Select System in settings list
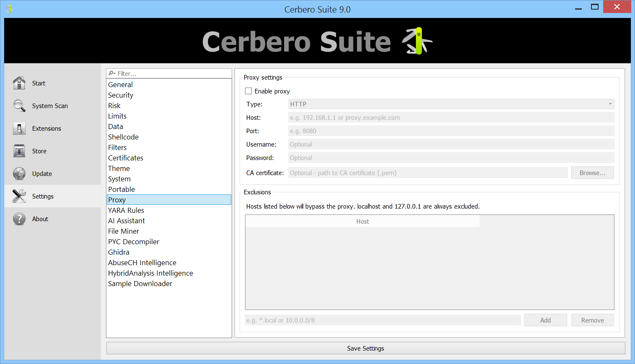Image resolution: width=635 pixels, height=364 pixels. pos(169,179)
